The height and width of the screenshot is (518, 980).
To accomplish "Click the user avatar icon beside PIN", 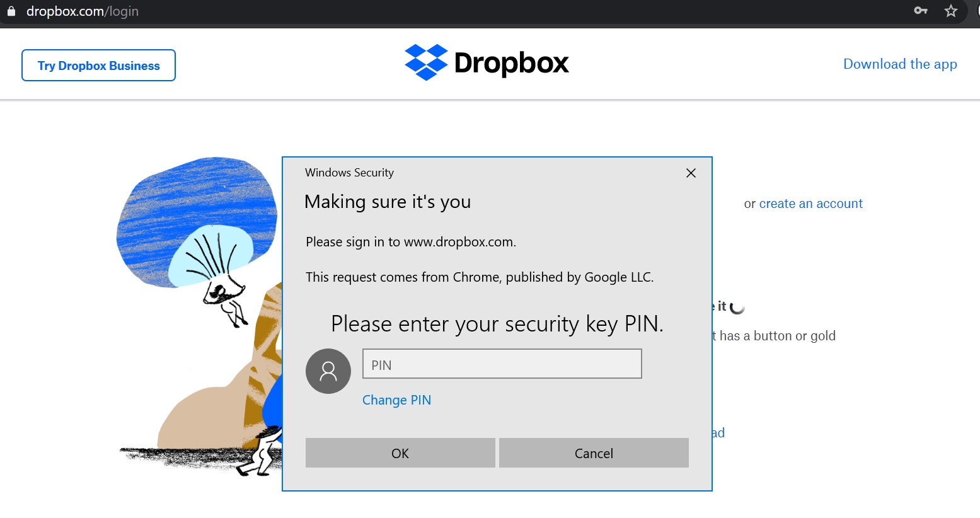I will tap(328, 371).
